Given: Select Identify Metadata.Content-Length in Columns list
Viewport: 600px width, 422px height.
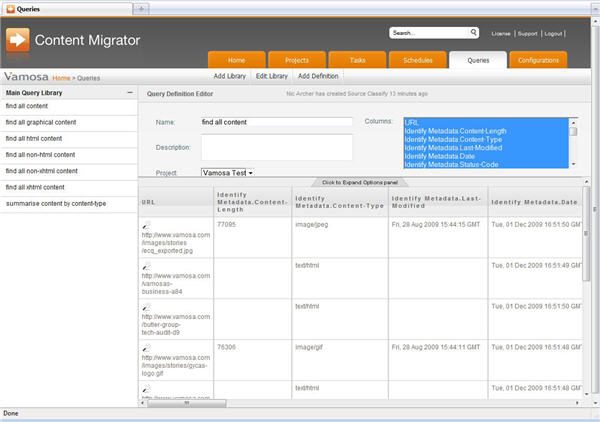Looking at the screenshot, I should tap(486, 131).
